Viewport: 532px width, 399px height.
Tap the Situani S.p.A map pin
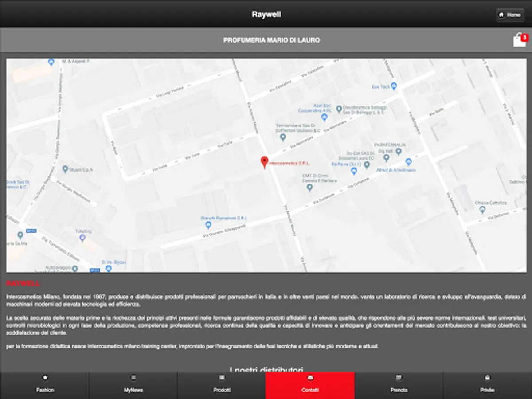(x=65, y=169)
